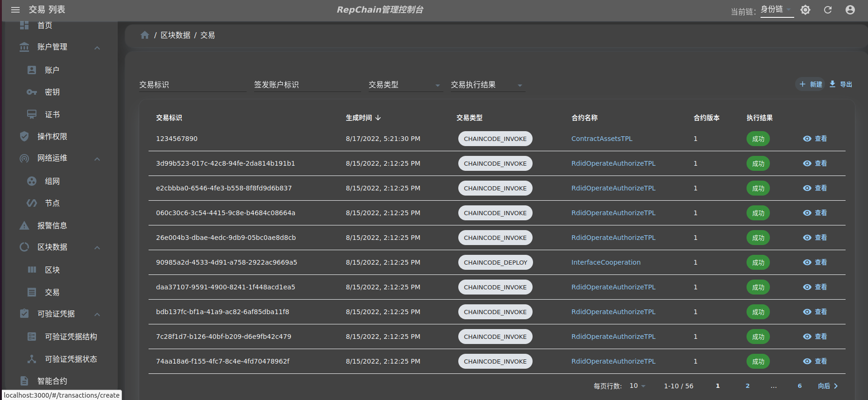Viewport: 868px width, 400px height.
Task: Click 向后 next page button
Action: coord(828,386)
